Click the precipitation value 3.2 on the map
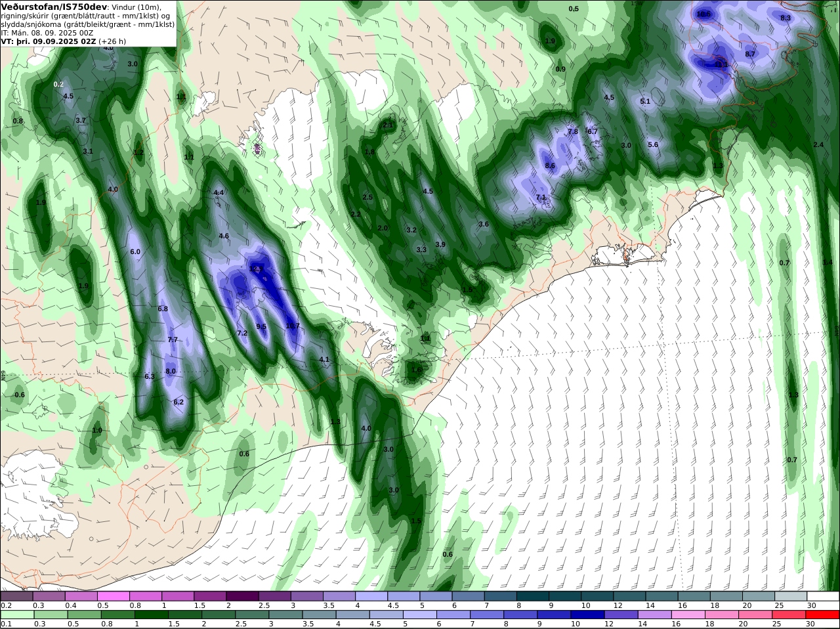The image size is (840, 629). 411,230
